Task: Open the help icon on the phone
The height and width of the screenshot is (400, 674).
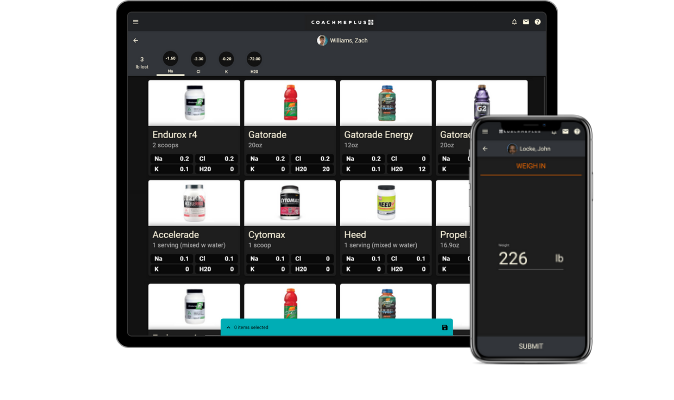Action: point(577,131)
